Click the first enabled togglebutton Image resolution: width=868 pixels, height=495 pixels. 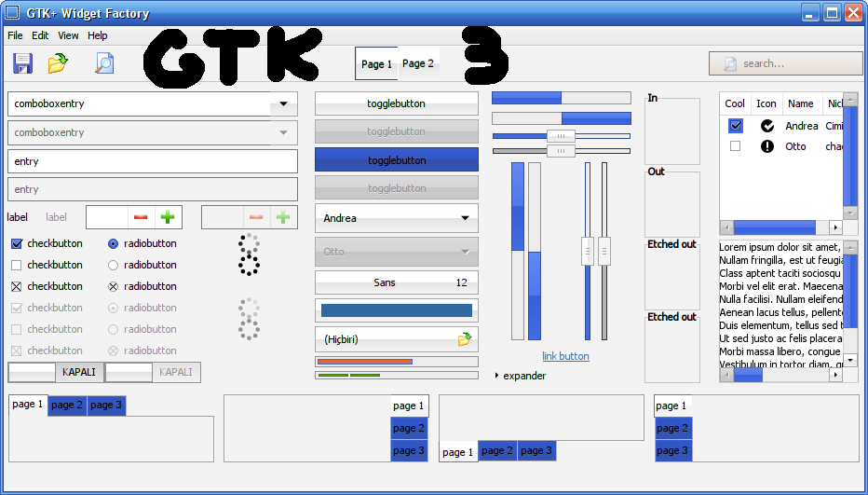tap(397, 103)
